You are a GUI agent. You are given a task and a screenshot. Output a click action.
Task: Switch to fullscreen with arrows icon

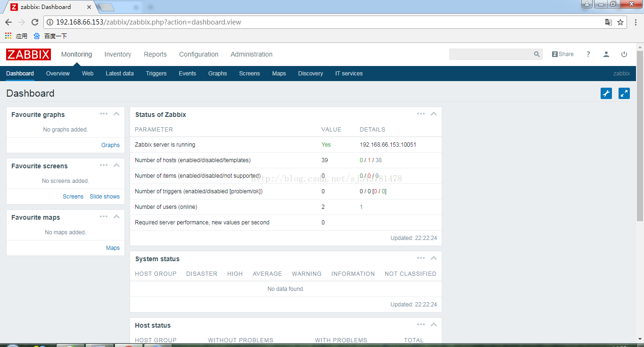click(624, 93)
